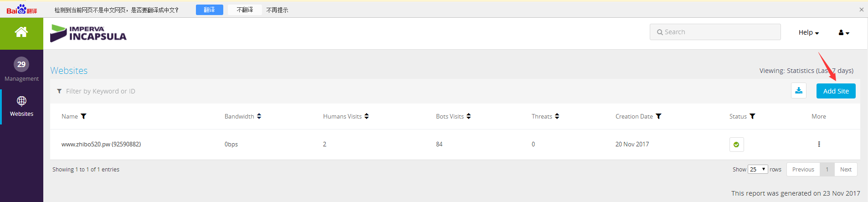This screenshot has width=868, height=202.
Task: Go to the Next page of results
Action: (846, 169)
